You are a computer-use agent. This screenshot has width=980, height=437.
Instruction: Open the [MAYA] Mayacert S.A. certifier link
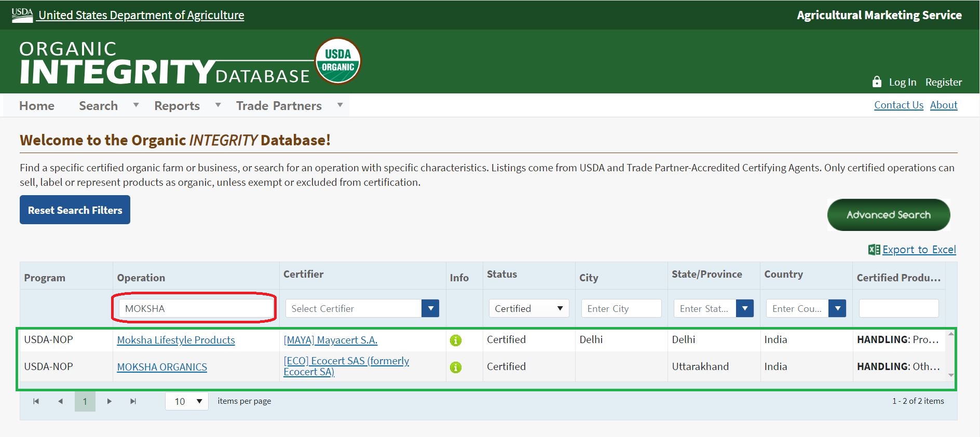point(331,340)
